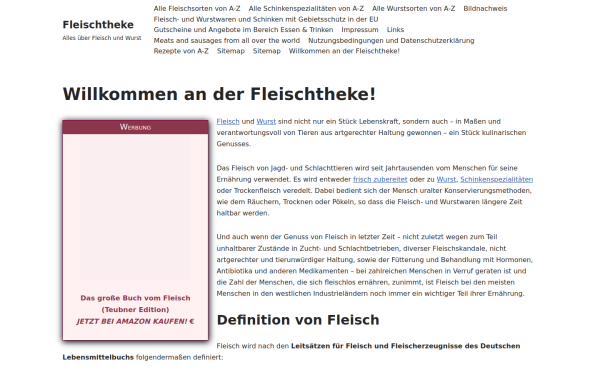Image resolution: width=600 pixels, height=375 pixels.
Task: Click JETZT BEI AMAZON KAUFEN! link
Action: pos(135,321)
